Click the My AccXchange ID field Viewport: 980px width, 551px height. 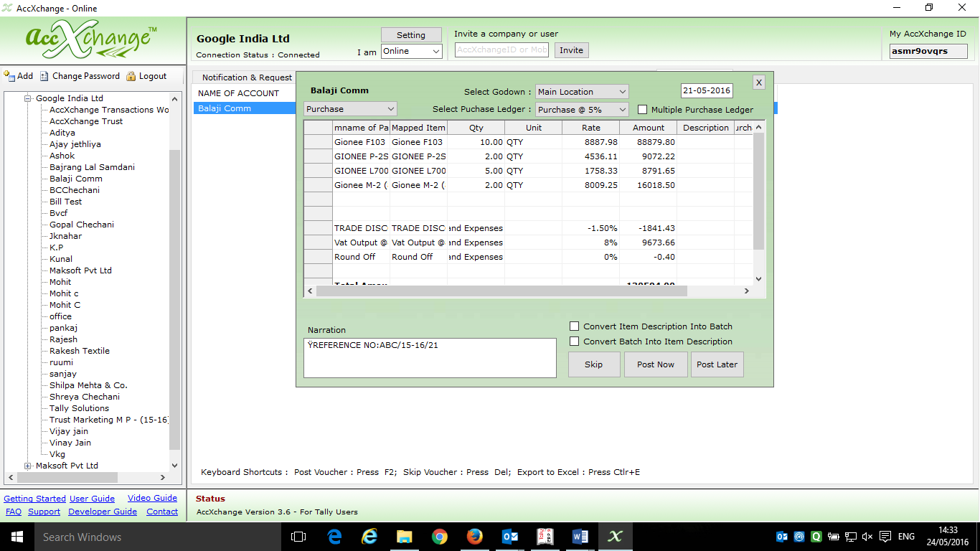point(928,52)
